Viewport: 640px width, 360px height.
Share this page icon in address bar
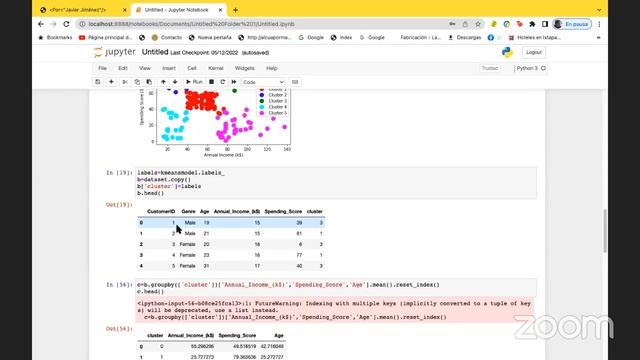(x=465, y=24)
